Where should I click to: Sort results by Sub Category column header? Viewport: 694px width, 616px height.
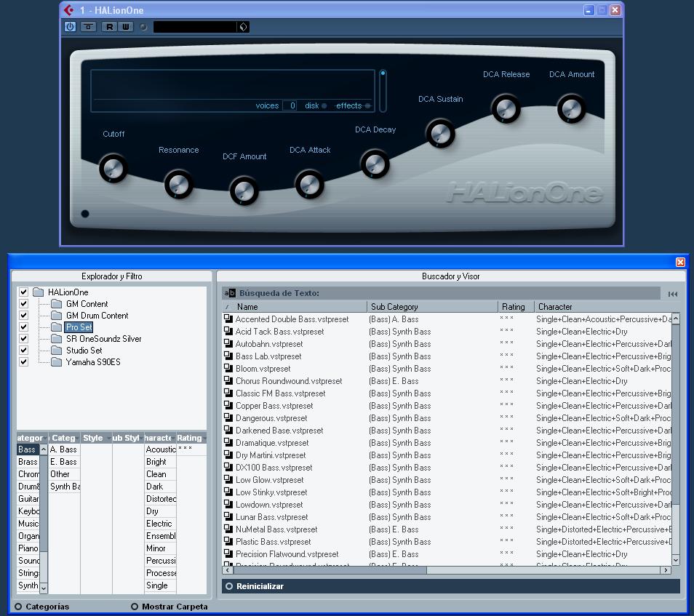coord(432,307)
